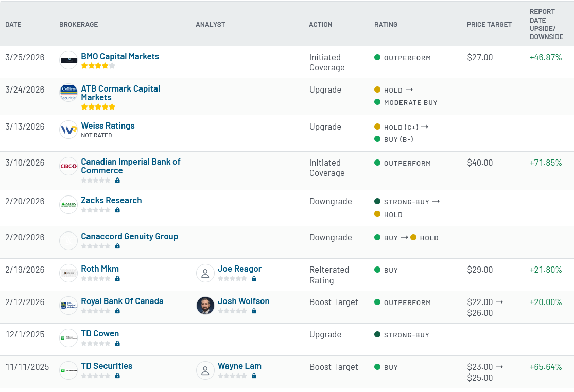The height and width of the screenshot is (392, 574).
Task: Click the $27.00 price target value
Action: [480, 58]
